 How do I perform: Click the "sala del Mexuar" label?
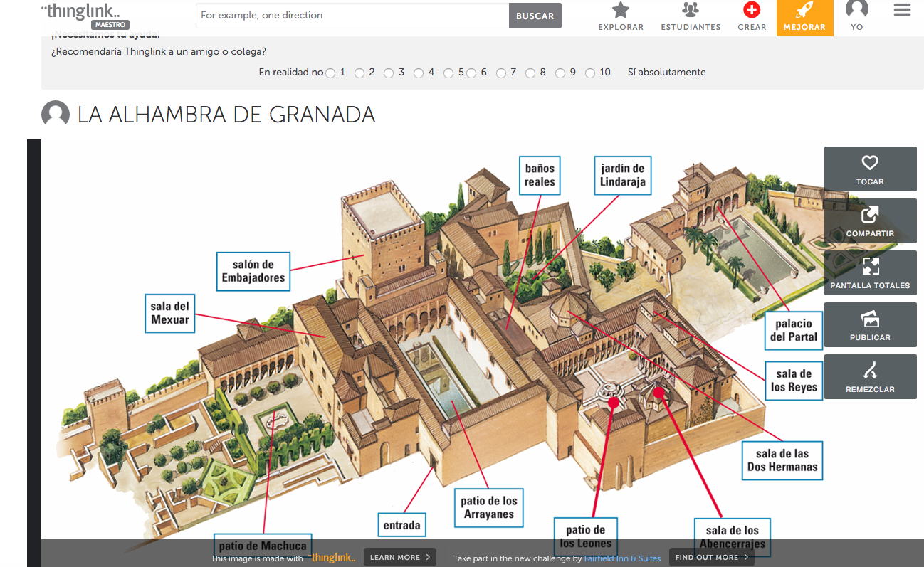point(170,313)
